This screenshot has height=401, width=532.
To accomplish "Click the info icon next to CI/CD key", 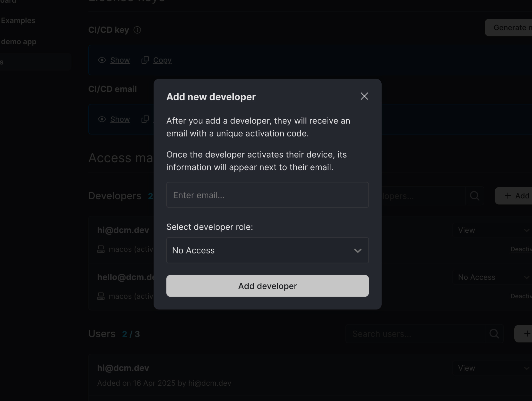I will point(137,30).
